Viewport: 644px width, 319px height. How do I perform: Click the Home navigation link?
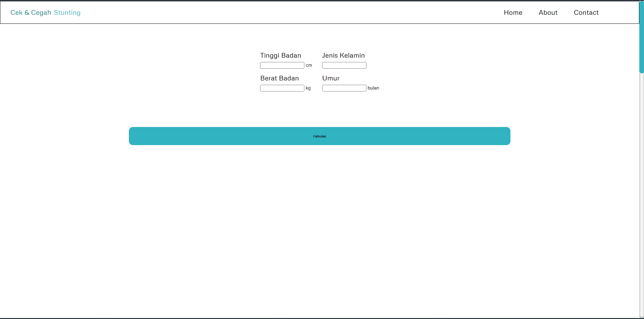pos(513,13)
